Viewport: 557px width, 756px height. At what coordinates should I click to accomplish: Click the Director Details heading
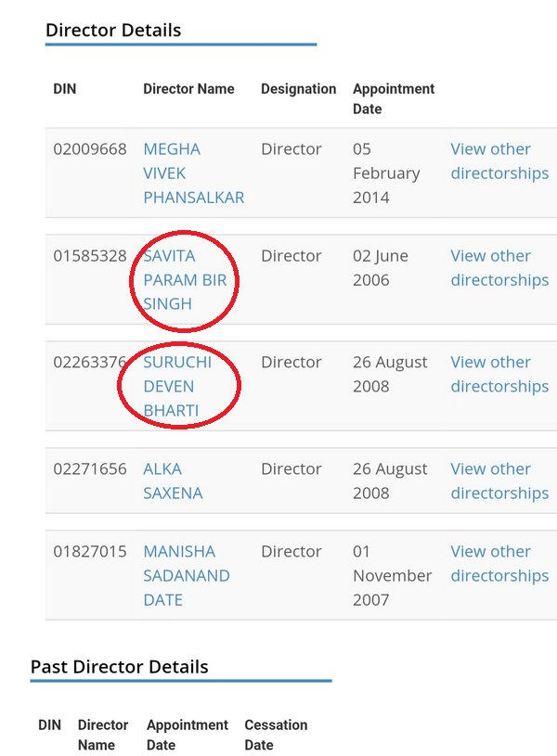(x=113, y=31)
